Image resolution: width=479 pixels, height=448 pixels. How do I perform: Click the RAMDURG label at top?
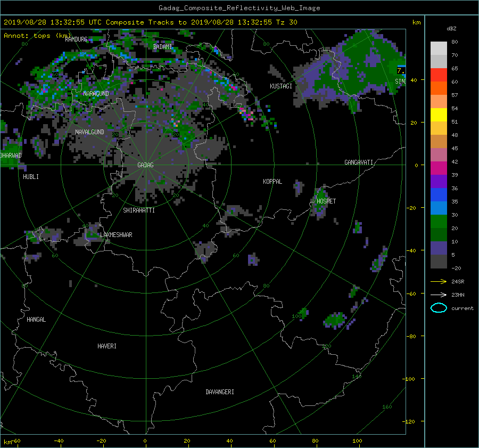[x=76, y=39]
